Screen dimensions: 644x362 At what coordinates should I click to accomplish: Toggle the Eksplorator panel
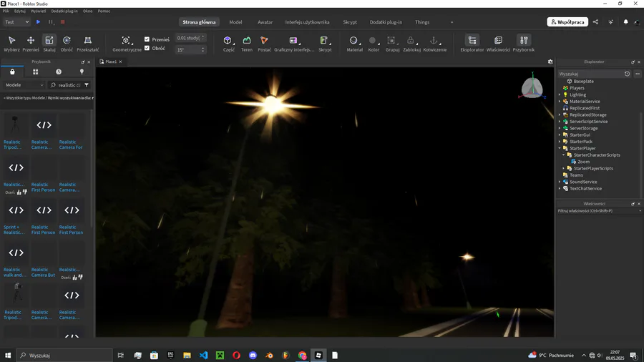[472, 43]
